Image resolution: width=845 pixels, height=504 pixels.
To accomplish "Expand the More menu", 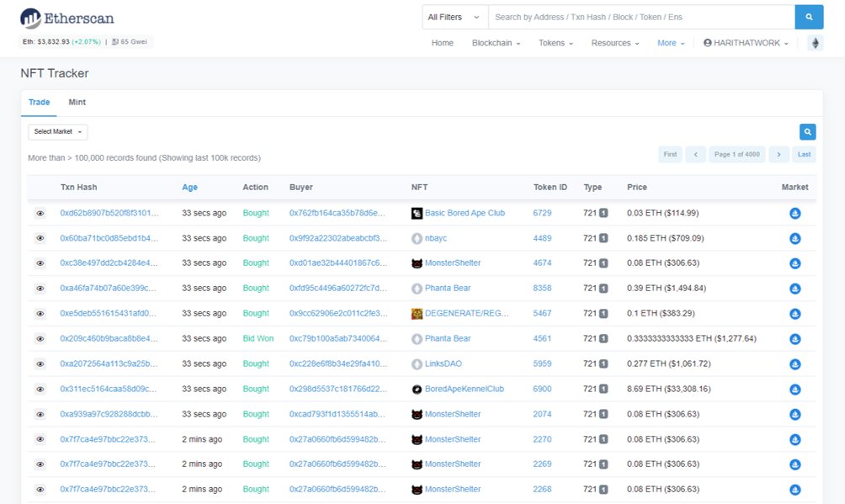I will click(671, 43).
